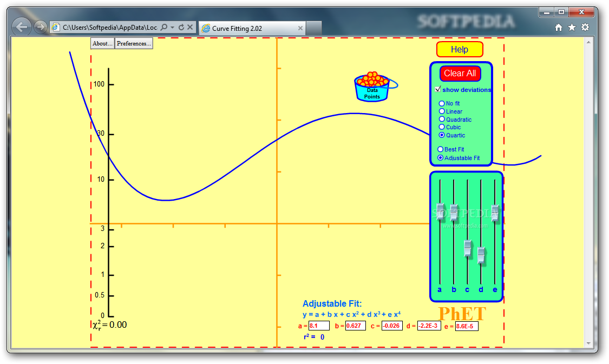Select the Linear fit option
This screenshot has width=609, height=364.
pyautogui.click(x=442, y=111)
